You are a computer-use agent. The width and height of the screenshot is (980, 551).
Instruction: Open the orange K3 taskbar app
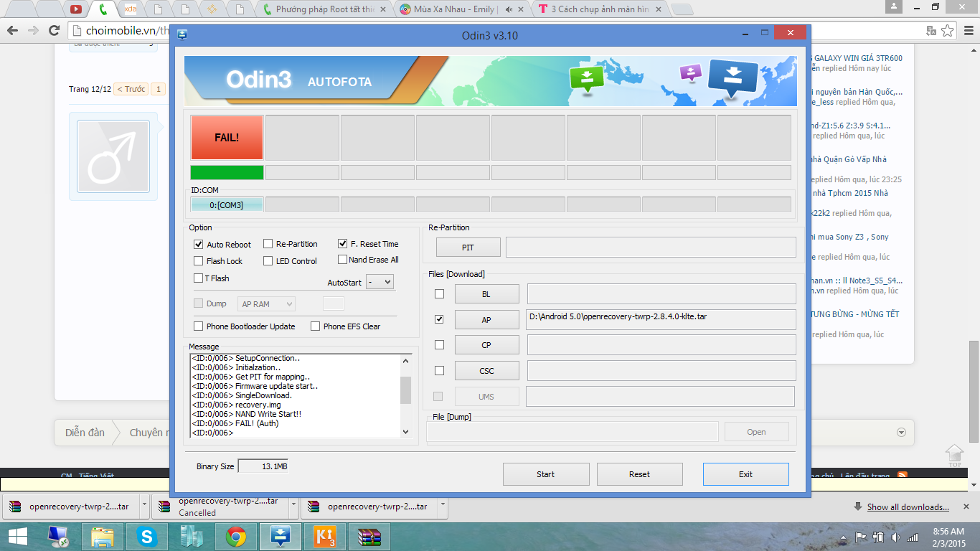pos(325,536)
